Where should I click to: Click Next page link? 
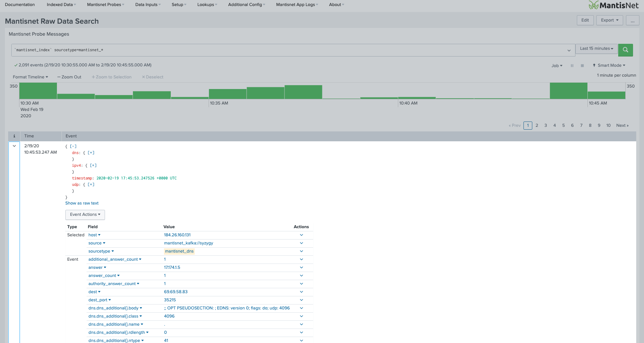pyautogui.click(x=622, y=125)
